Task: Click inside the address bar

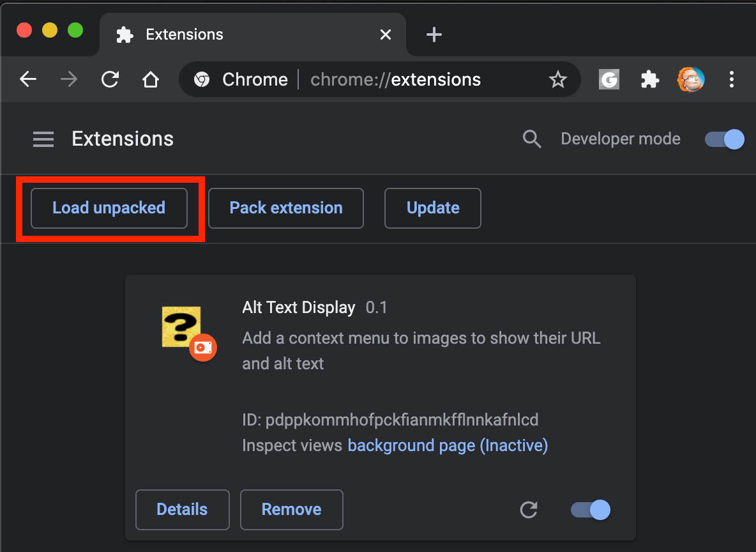Action: (x=396, y=79)
